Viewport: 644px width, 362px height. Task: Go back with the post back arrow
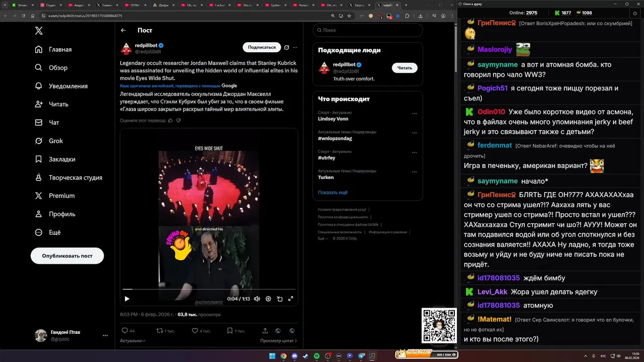tap(123, 30)
